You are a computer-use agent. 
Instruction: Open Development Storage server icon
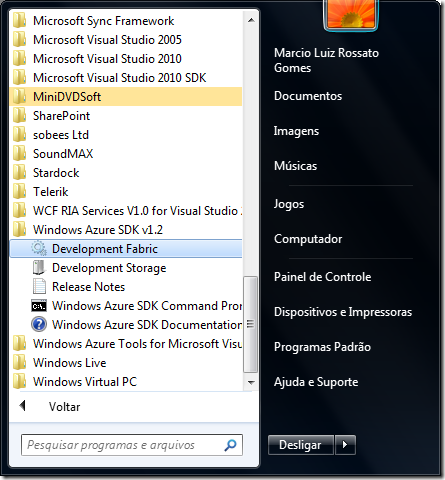click(x=39, y=268)
